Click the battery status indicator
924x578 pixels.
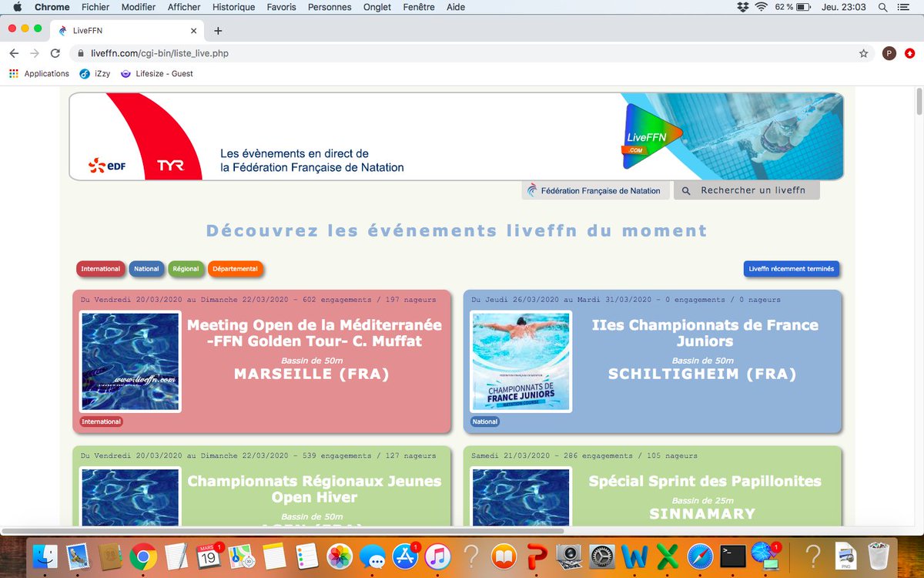click(793, 7)
